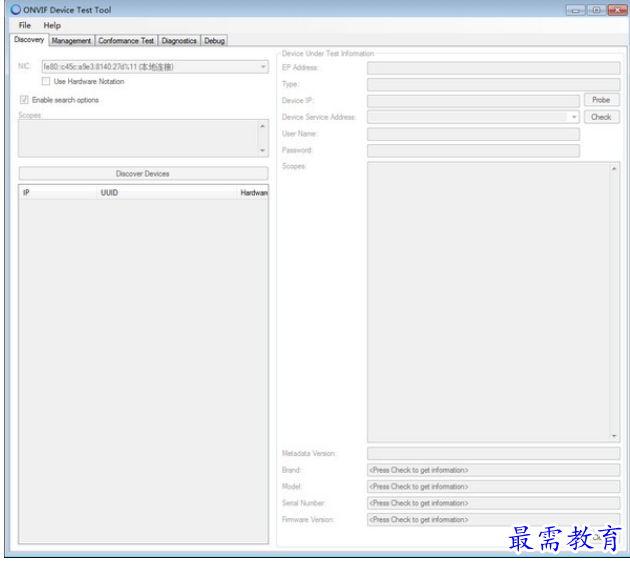630x570 pixels.
Task: Switch to the Debug tab
Action: [214, 41]
